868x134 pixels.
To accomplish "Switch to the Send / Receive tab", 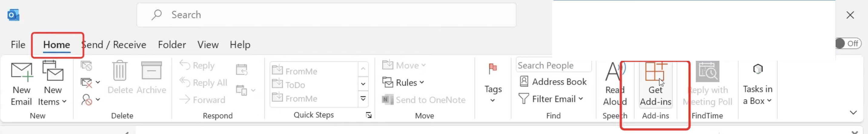I will coord(114,44).
